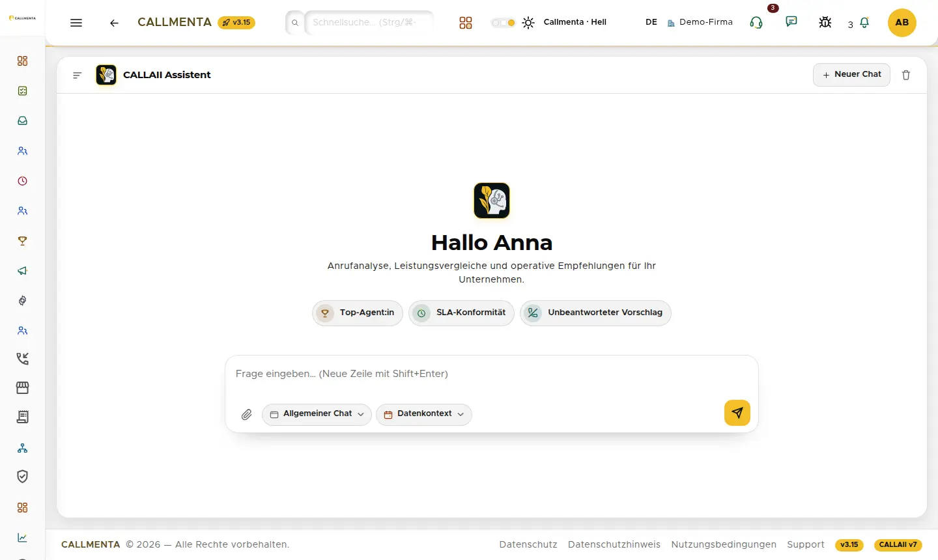Expand the Allgemeiner Chat dropdown

point(317,415)
